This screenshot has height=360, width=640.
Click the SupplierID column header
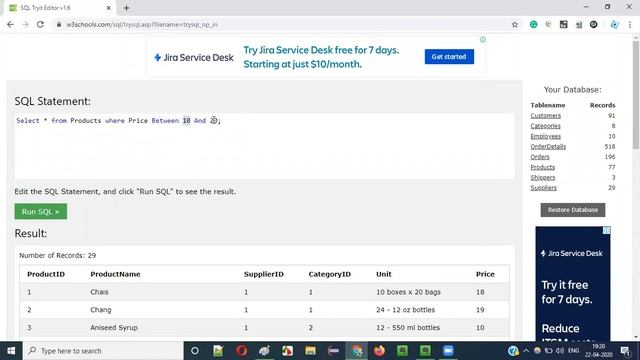264,274
